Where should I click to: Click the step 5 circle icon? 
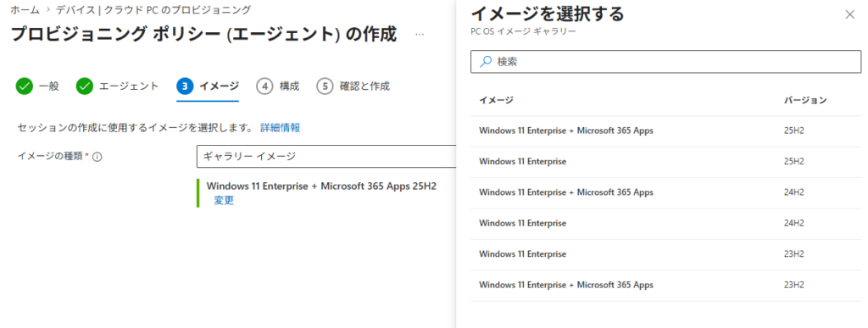tap(325, 86)
